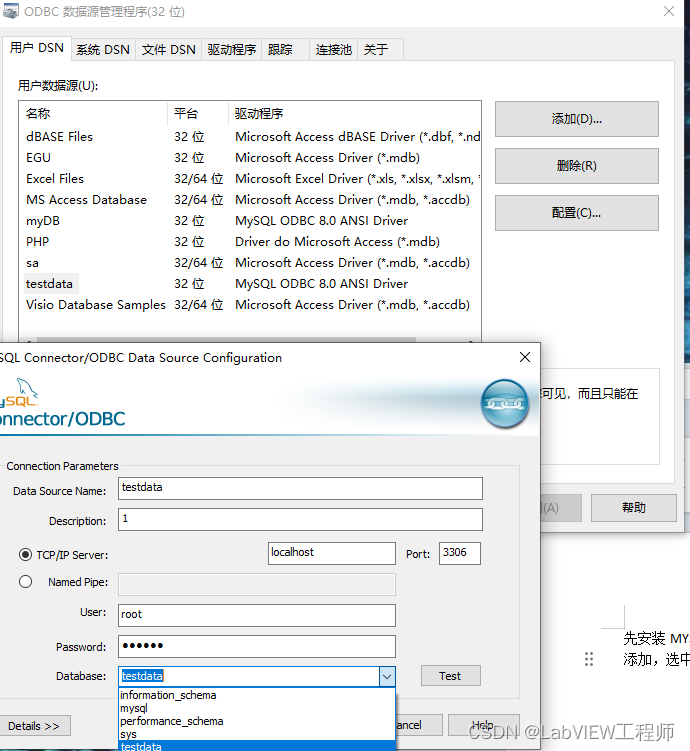Click the horizontal scrollbar of data source list
Image resolution: width=690 pixels, height=751 pixels.
point(226,340)
